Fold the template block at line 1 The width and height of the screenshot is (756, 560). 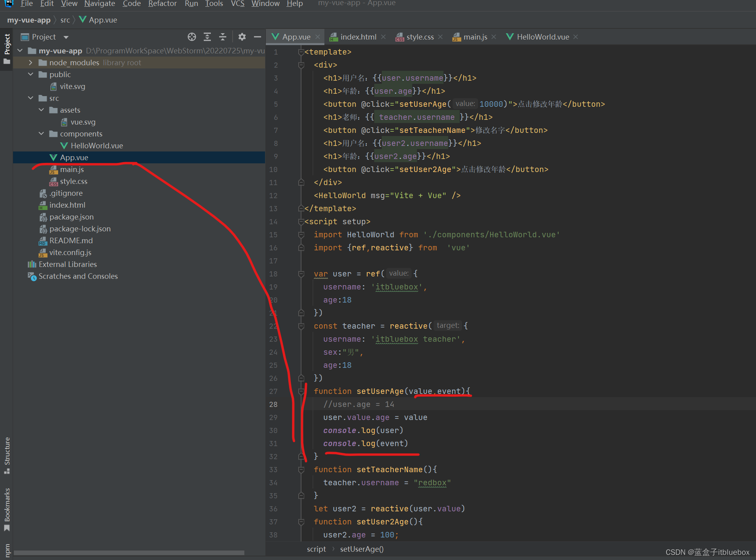click(x=301, y=52)
